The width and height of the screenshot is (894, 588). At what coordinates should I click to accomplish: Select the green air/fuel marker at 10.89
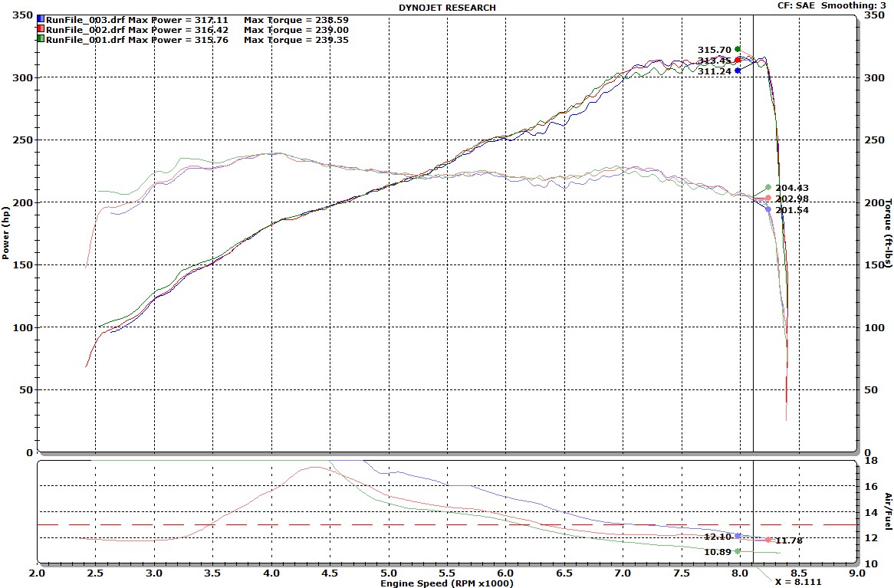click(738, 551)
